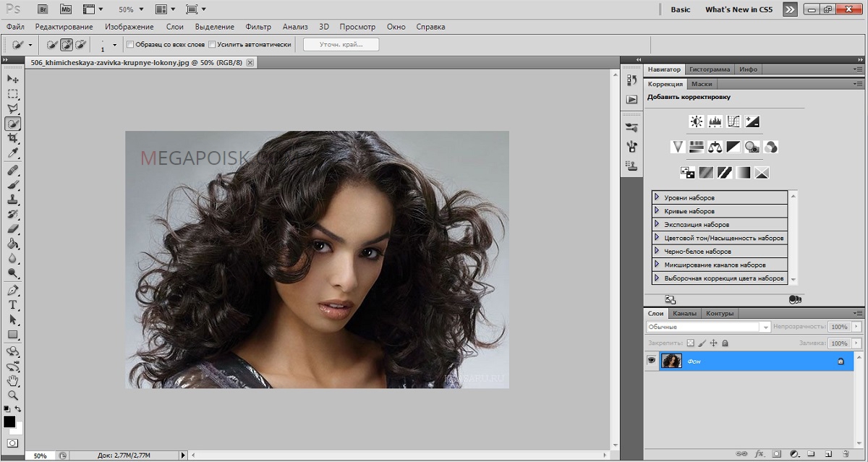Expand 'Уровни наборов' presets
The image size is (868, 462).
[657, 197]
